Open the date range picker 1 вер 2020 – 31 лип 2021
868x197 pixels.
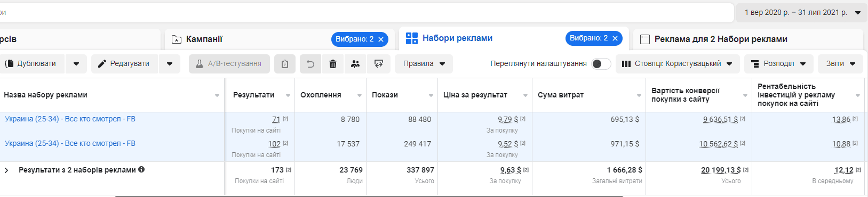[802, 12]
